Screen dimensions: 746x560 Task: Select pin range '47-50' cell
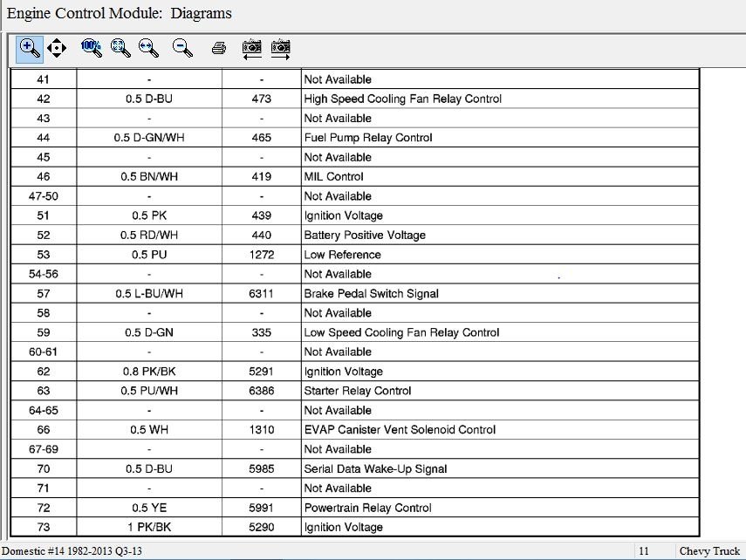pyautogui.click(x=44, y=196)
